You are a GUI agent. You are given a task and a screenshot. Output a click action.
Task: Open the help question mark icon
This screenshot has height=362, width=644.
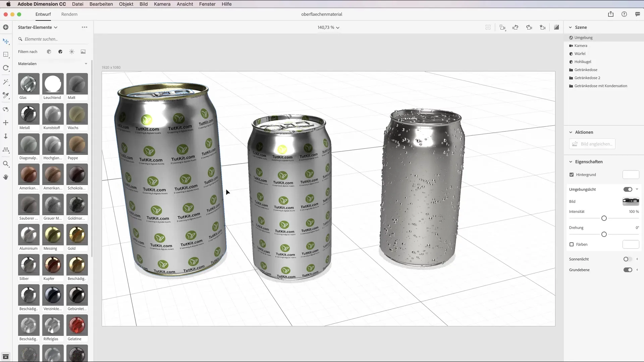click(624, 14)
